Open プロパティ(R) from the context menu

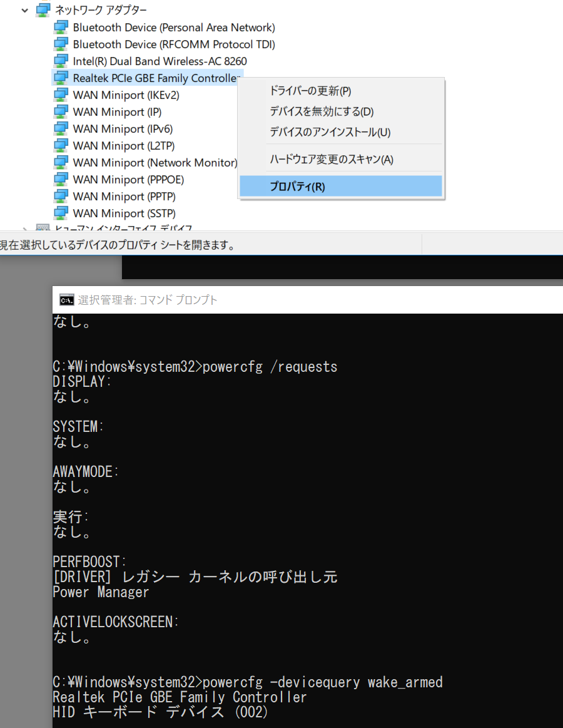(x=297, y=187)
